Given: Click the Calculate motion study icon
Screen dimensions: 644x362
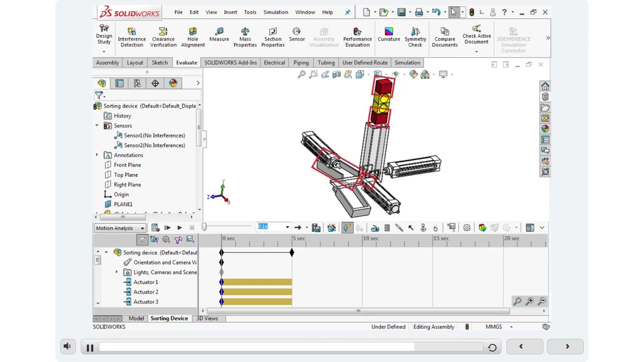Looking at the screenshot, I should click(x=155, y=228).
